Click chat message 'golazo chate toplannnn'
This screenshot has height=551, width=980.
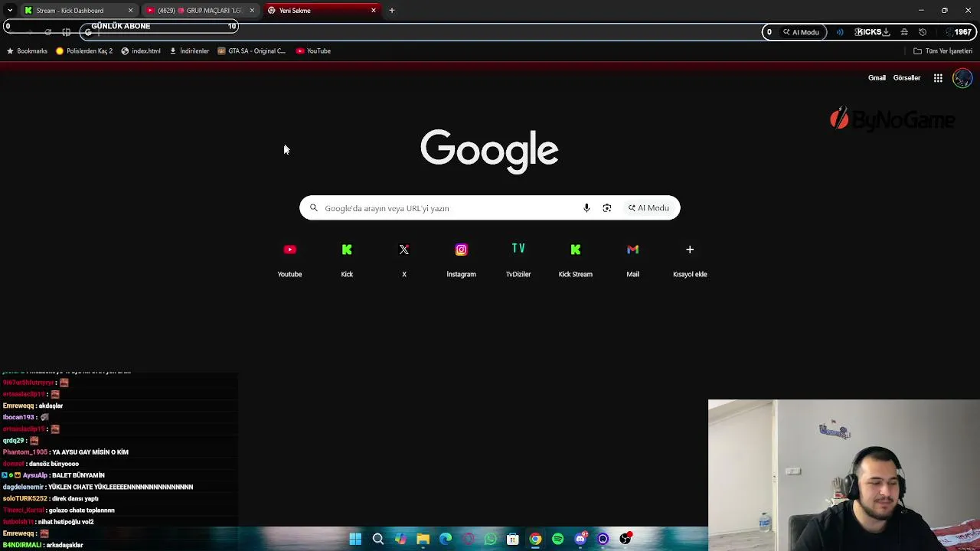pyautogui.click(x=81, y=510)
